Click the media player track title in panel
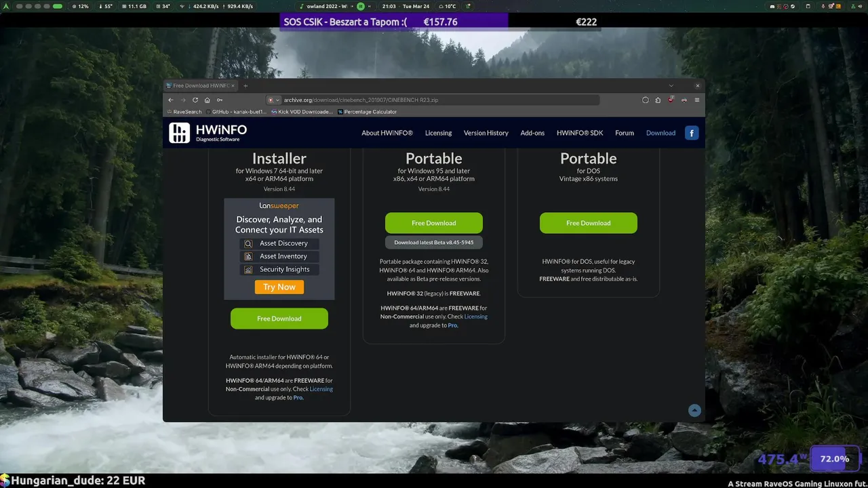This screenshot has height=488, width=868. (x=325, y=6)
